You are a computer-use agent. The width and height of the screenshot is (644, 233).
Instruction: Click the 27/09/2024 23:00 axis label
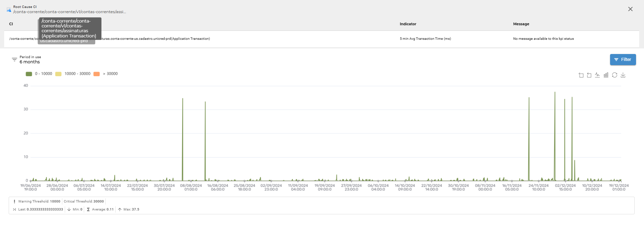pyautogui.click(x=351, y=187)
